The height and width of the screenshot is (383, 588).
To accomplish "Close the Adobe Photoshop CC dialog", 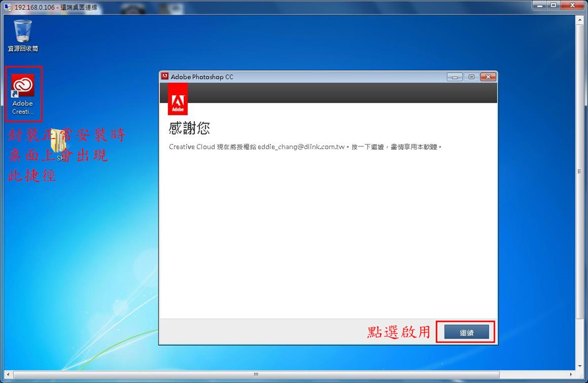I will pyautogui.click(x=488, y=77).
